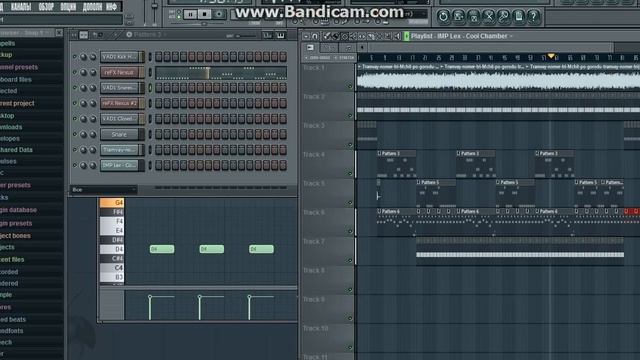Close the browser panel with X
640x360 pixels.
click(x=59, y=33)
